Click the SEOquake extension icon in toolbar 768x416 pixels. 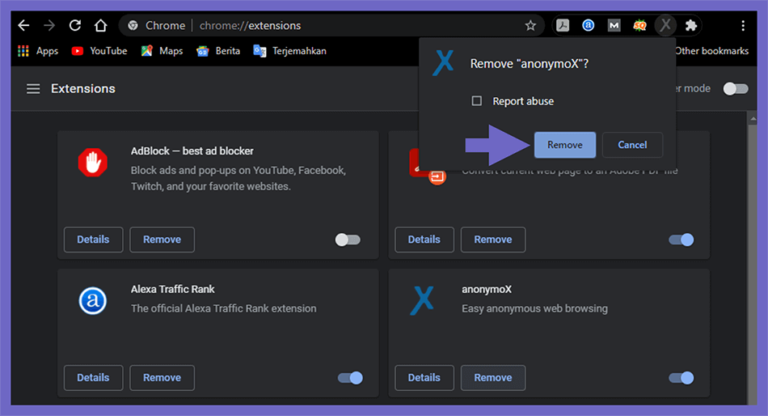[x=640, y=25]
